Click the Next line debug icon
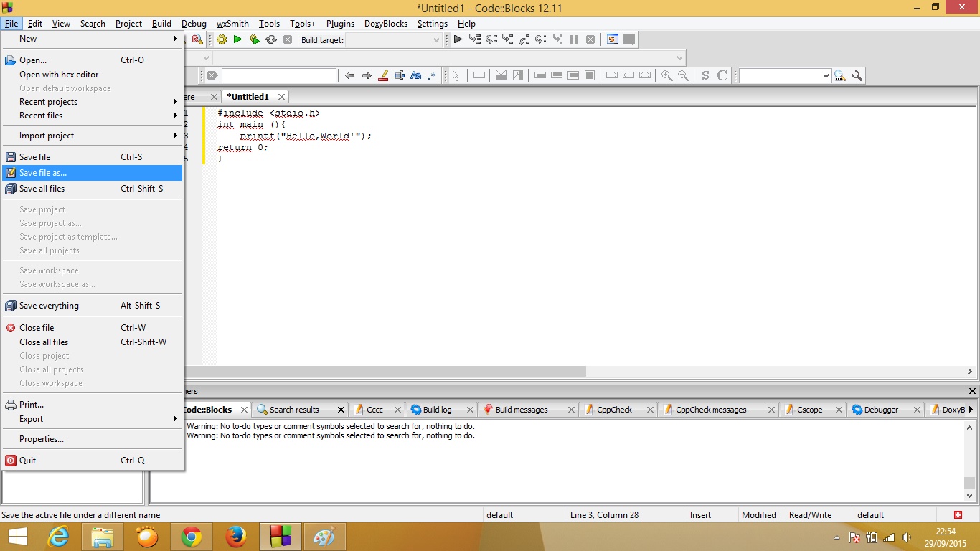 coord(491,39)
